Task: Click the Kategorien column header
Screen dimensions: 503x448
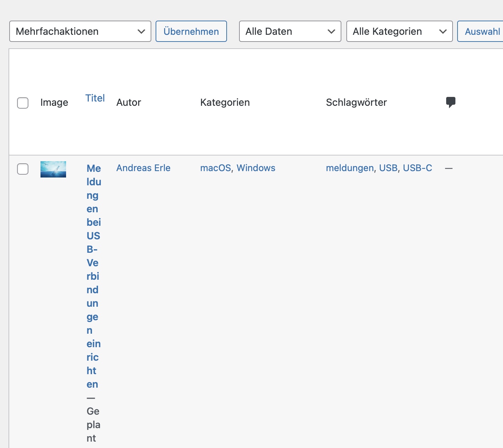Action: click(225, 102)
